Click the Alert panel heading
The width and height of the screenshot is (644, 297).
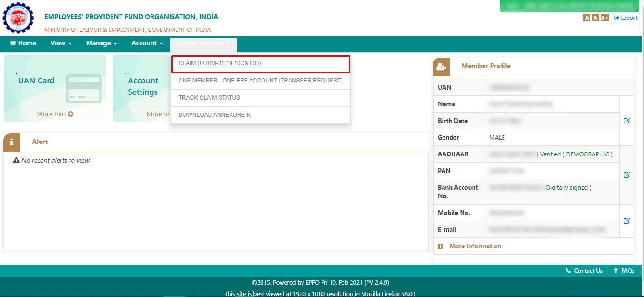[40, 142]
